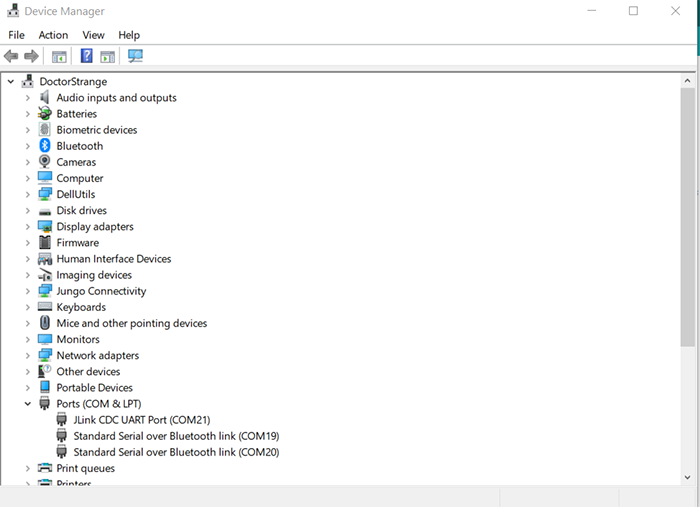Viewport: 700px width, 507px height.
Task: Click the Batteries category icon
Action: [x=45, y=114]
